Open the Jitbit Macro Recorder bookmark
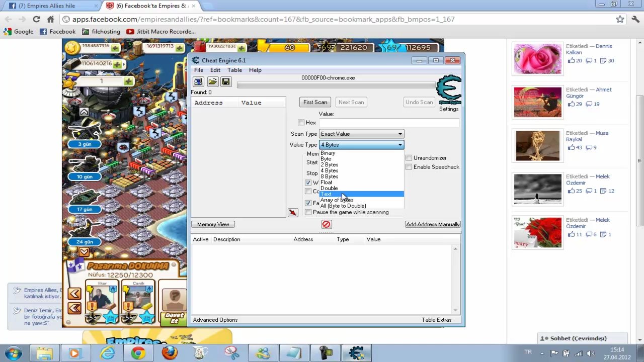644x362 pixels. [160, 31]
